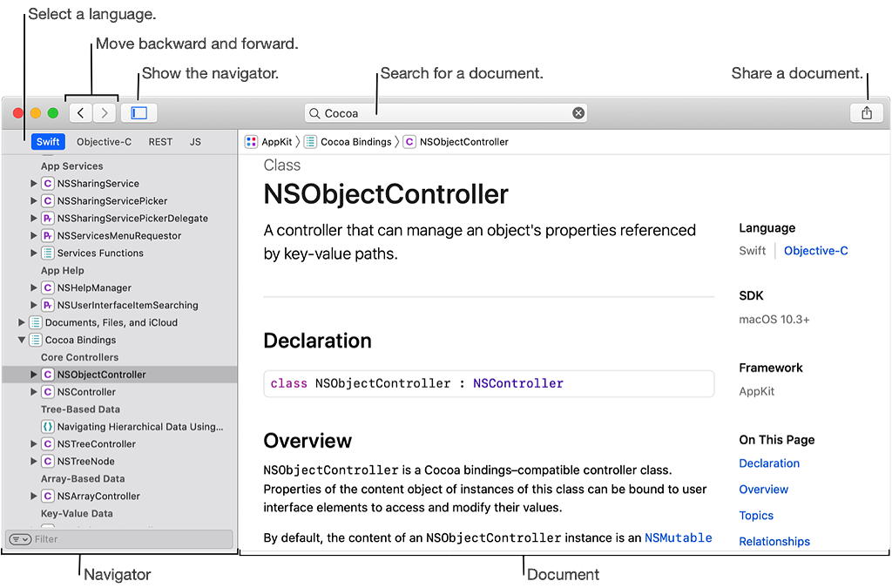Click the NSSharingServicePickerDelegate protocol icon
892x588 pixels.
point(48,219)
